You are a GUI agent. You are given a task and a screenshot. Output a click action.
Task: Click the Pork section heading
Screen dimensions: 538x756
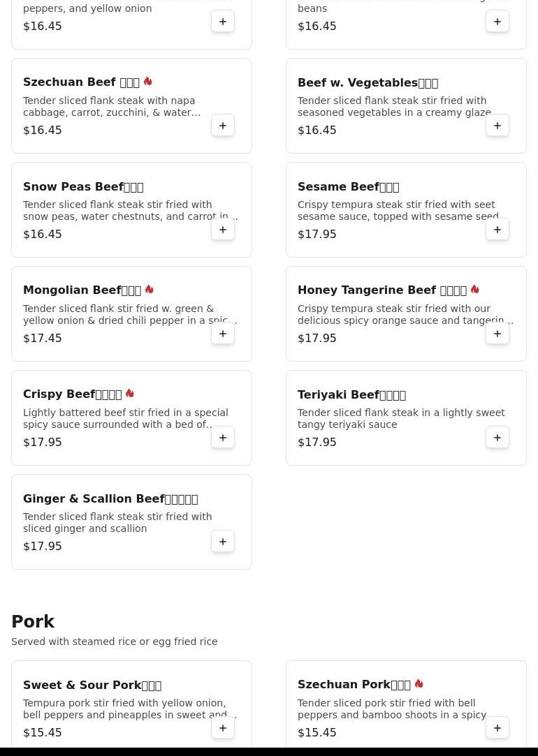[x=33, y=621]
